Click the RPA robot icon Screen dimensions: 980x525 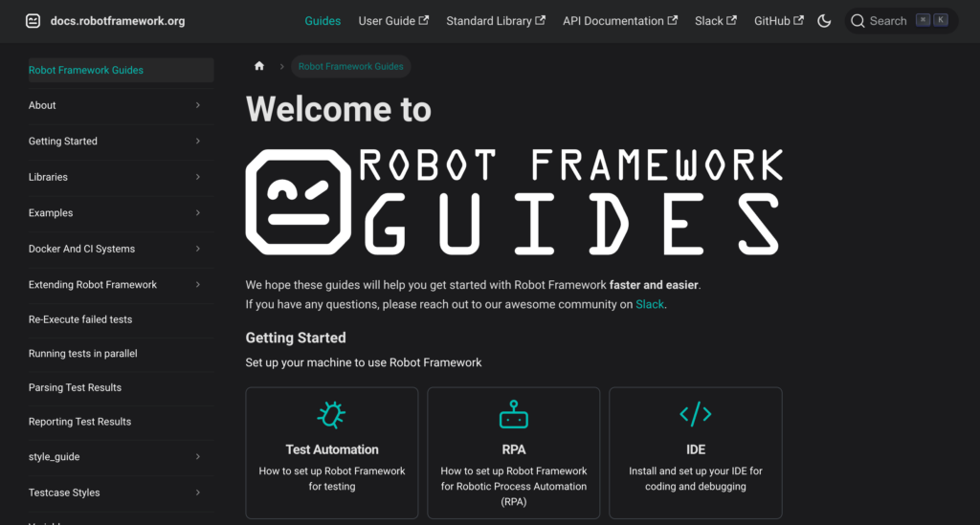click(514, 414)
